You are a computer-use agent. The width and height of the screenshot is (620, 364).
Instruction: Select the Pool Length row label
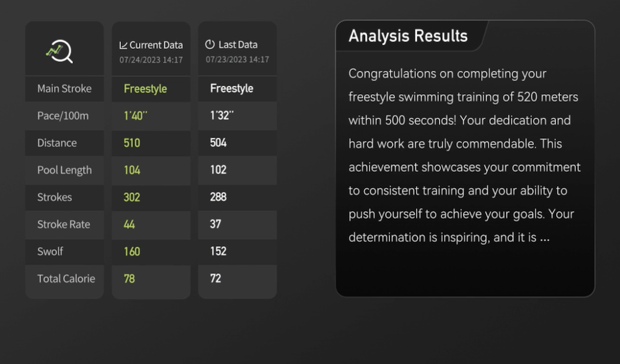coord(64,170)
